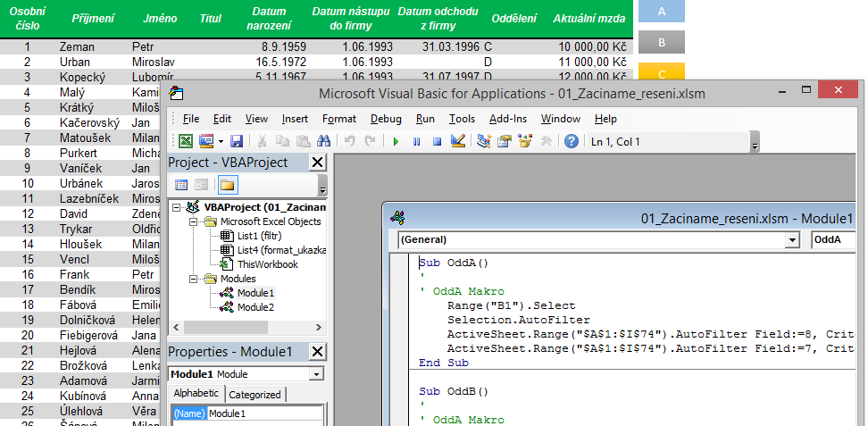
Task: Collapse the Microsoft Excel Objects folder
Action: point(193,221)
